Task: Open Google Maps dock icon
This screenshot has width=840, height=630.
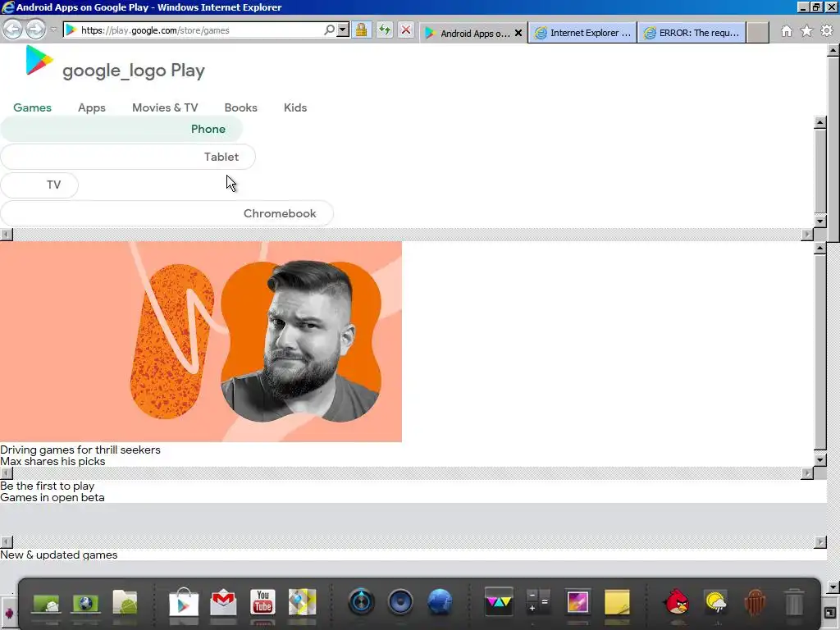Action: point(302,602)
